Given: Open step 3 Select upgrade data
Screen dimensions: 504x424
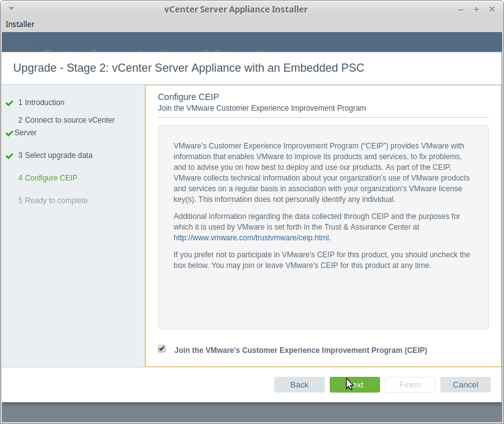Looking at the screenshot, I should pos(55,155).
